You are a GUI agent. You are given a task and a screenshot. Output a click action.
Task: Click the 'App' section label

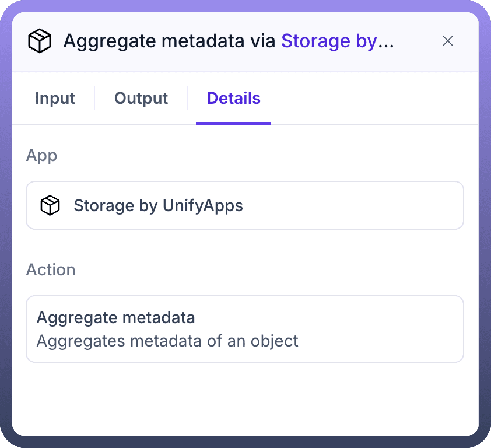[42, 155]
